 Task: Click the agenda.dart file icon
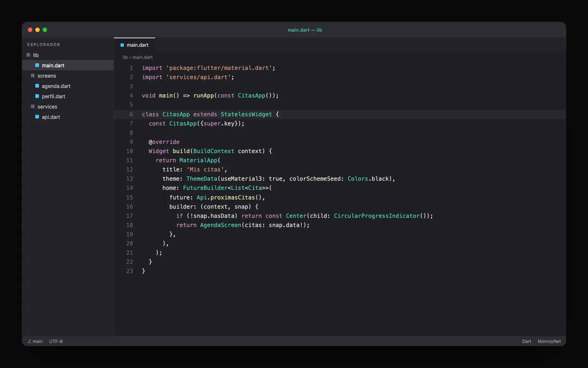[x=37, y=86]
